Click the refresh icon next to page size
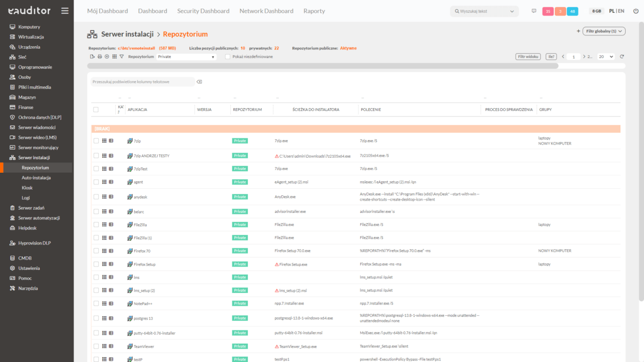Image resolution: width=644 pixels, height=362 pixels. [622, 57]
